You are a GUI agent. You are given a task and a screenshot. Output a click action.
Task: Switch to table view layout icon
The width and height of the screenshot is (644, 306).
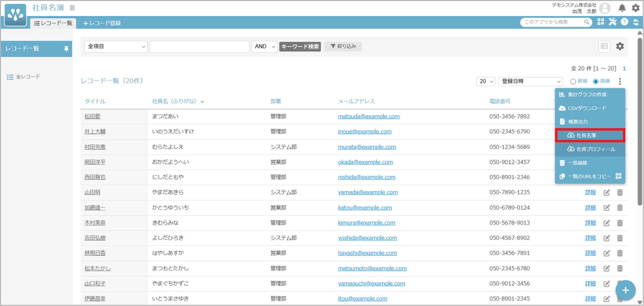click(604, 46)
